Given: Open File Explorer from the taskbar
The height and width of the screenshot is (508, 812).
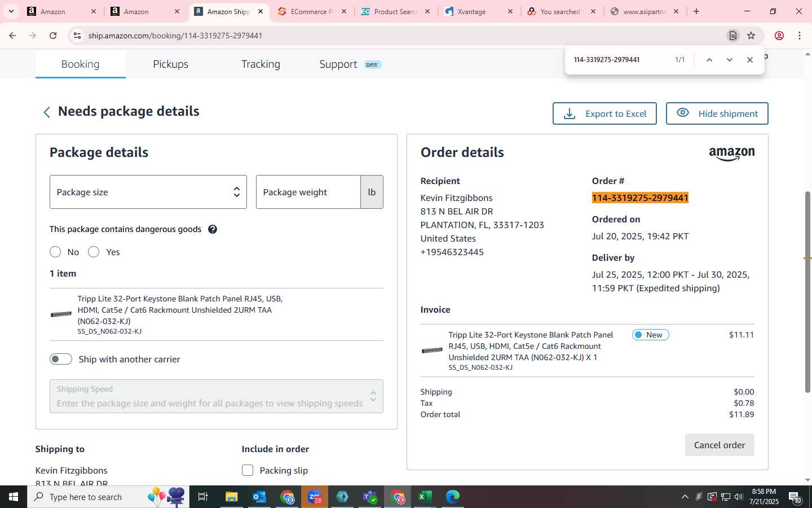Looking at the screenshot, I should (x=232, y=497).
